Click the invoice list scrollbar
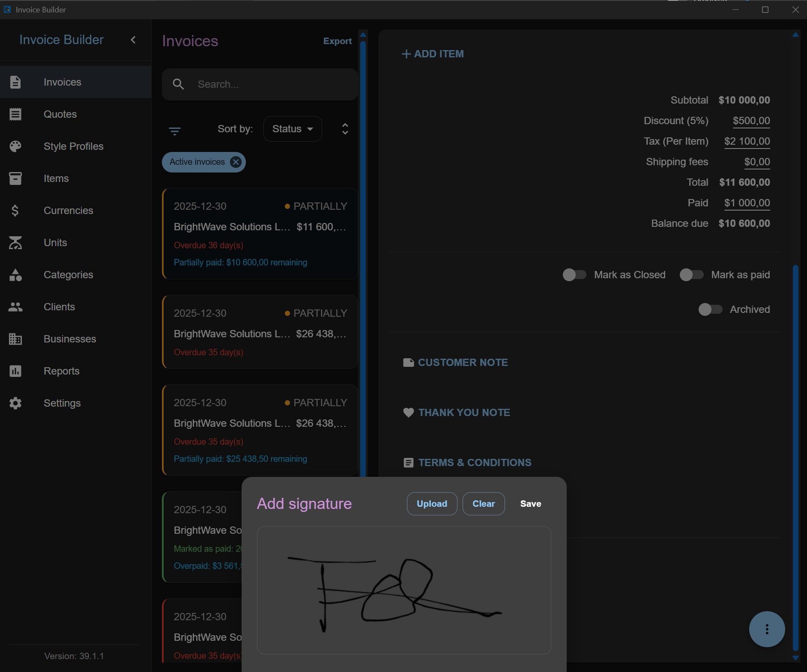The image size is (807, 672). coord(363,259)
